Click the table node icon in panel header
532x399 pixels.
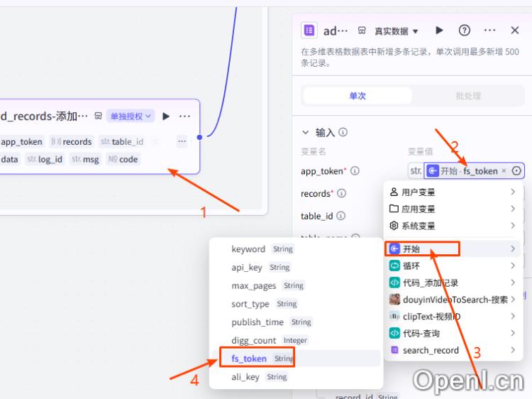(x=309, y=31)
